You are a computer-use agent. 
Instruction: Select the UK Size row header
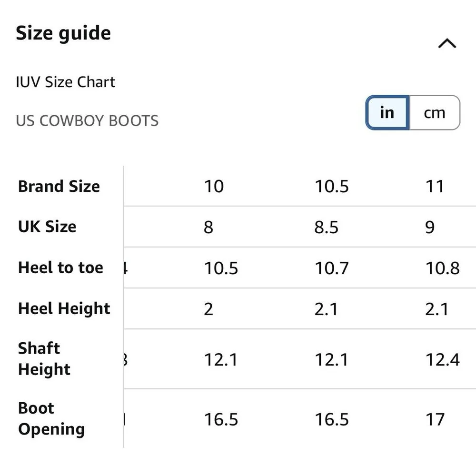point(47,227)
